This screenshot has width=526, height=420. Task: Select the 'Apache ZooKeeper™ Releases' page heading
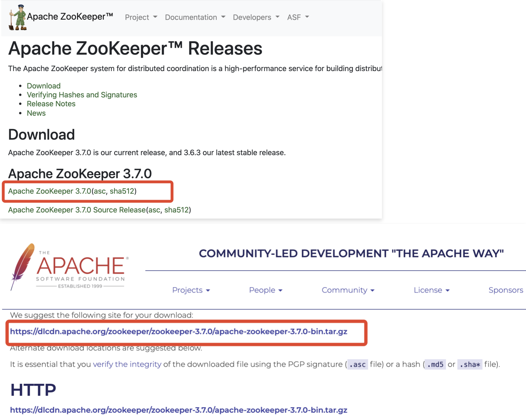click(135, 49)
